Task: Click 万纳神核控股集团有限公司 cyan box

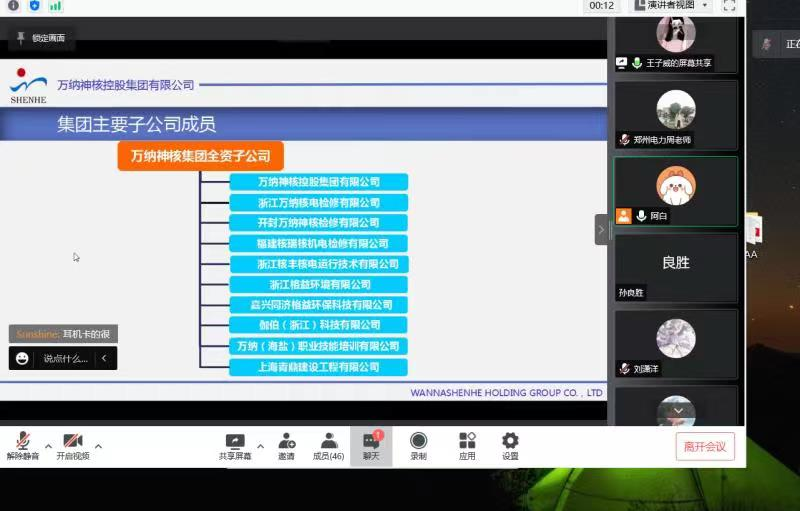Action: click(x=318, y=182)
